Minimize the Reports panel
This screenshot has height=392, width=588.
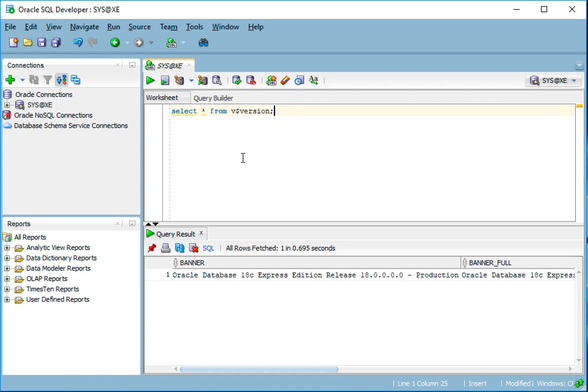(132, 224)
